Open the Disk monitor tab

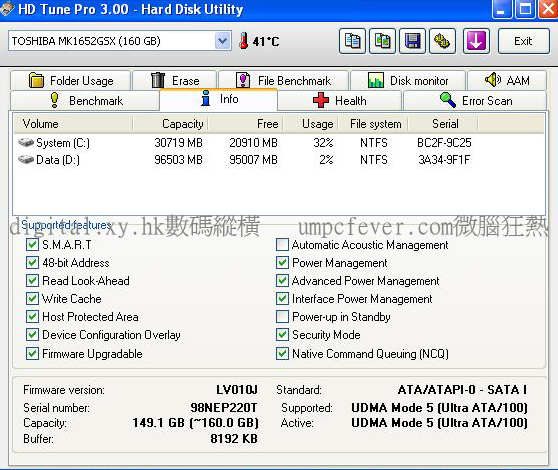[x=408, y=80]
